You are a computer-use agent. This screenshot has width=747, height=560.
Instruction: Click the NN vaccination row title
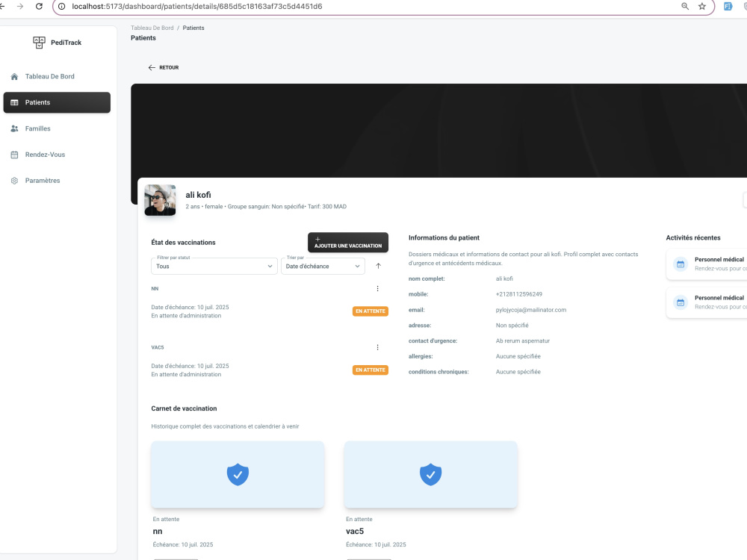[x=155, y=288]
